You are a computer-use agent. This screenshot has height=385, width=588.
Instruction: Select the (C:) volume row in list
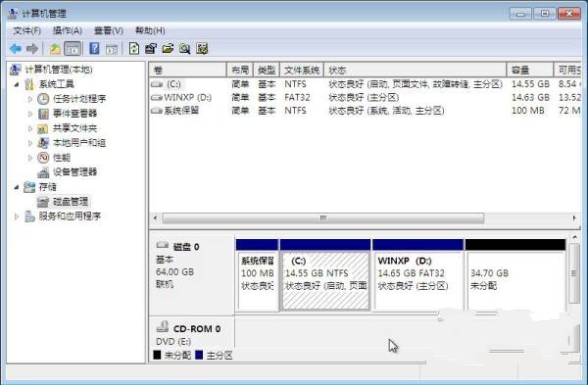(366, 84)
